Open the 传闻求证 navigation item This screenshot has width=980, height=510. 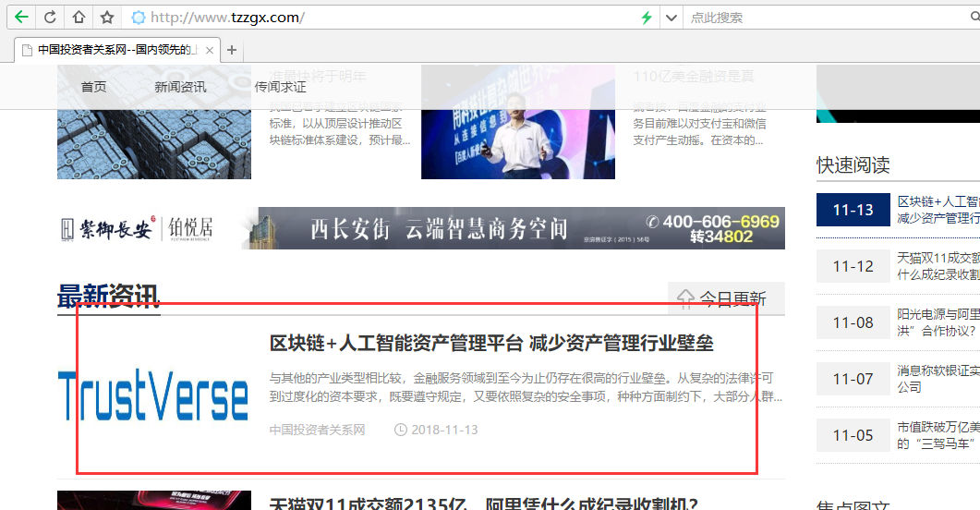coord(280,87)
